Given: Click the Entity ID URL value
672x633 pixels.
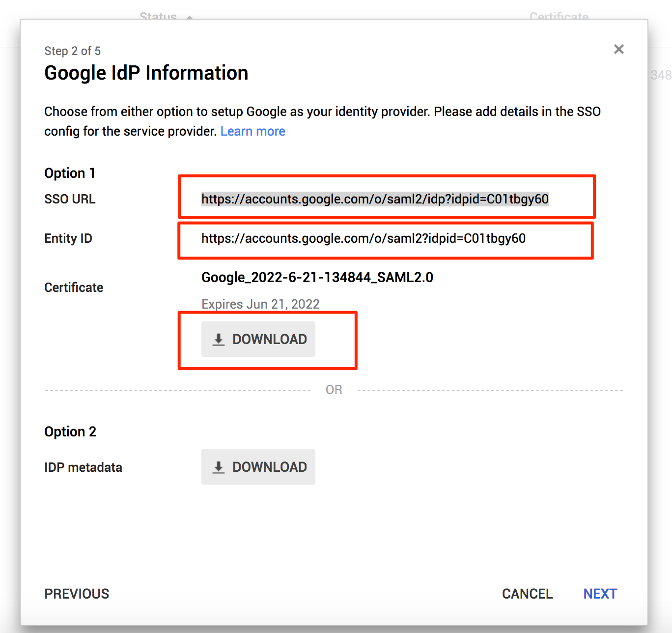Looking at the screenshot, I should point(364,238).
